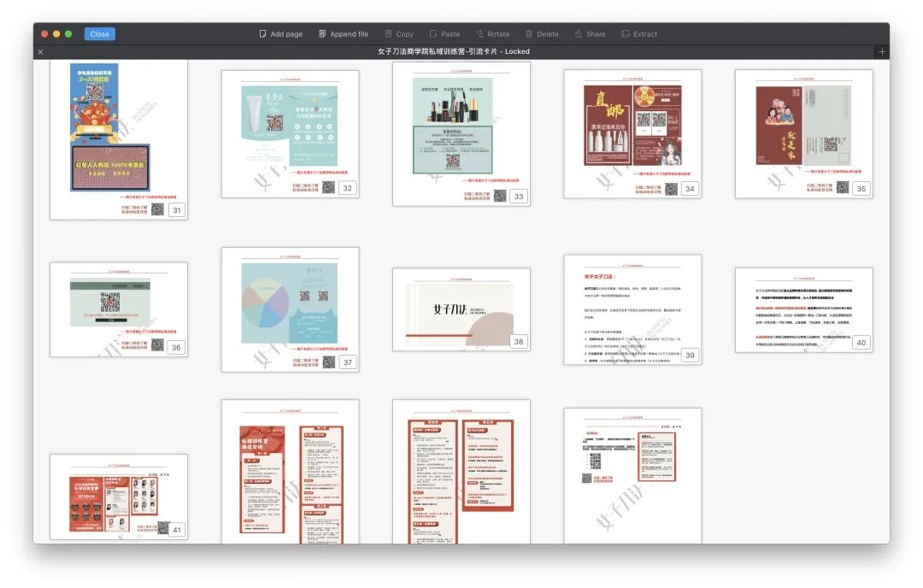Select page 34 thumbnail
923x588 pixels.
[632, 134]
